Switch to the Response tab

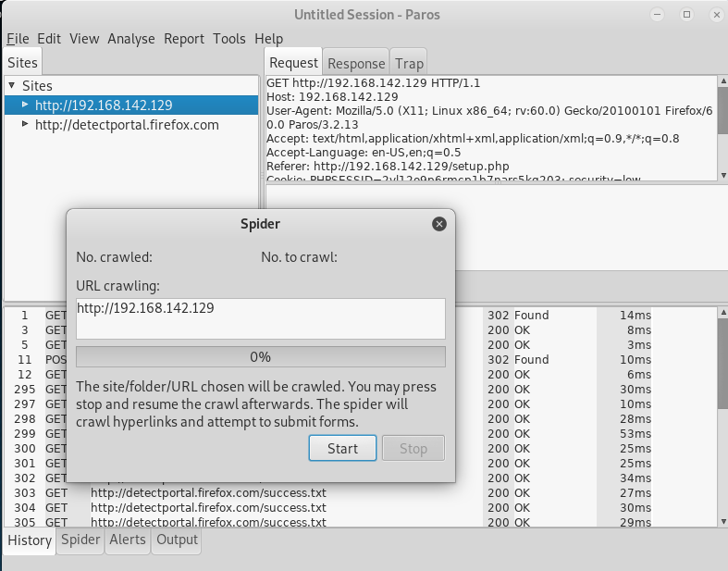point(356,63)
